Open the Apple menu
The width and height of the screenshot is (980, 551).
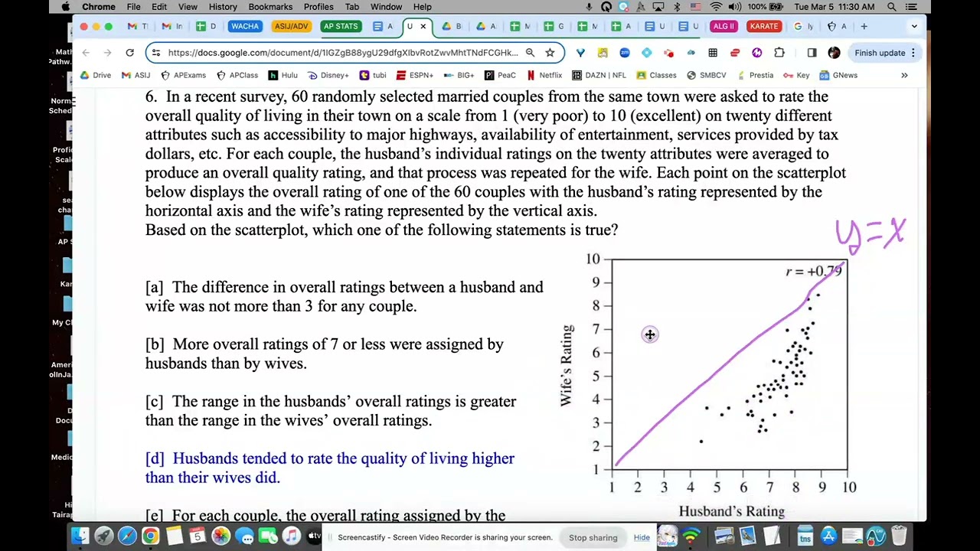pos(66,7)
